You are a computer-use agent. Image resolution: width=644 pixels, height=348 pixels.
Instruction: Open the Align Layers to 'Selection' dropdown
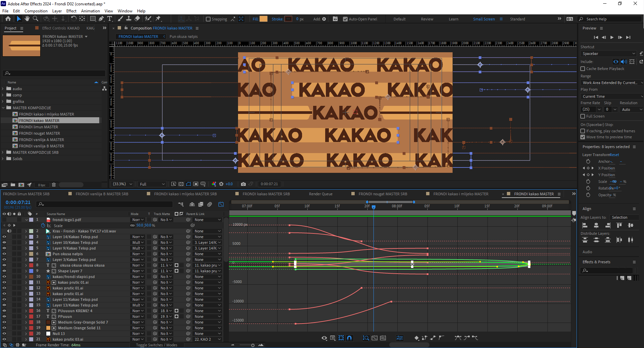624,217
